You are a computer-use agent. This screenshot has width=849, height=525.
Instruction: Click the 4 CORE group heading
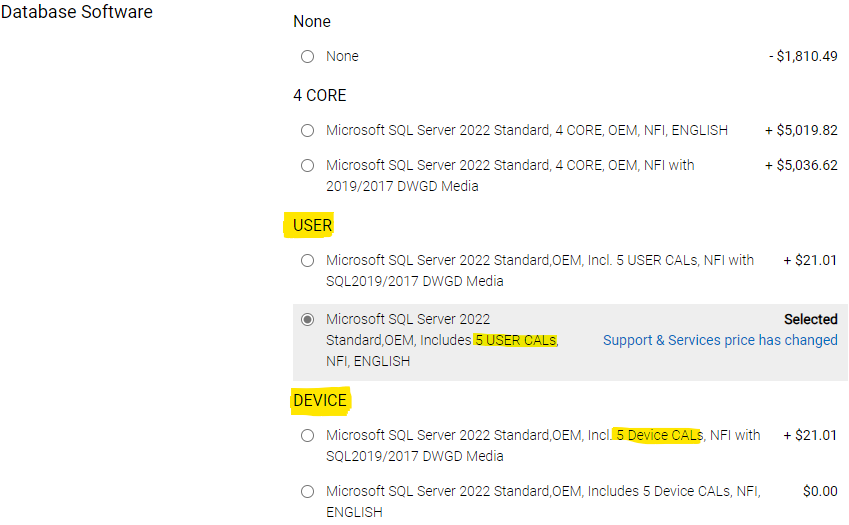(320, 96)
